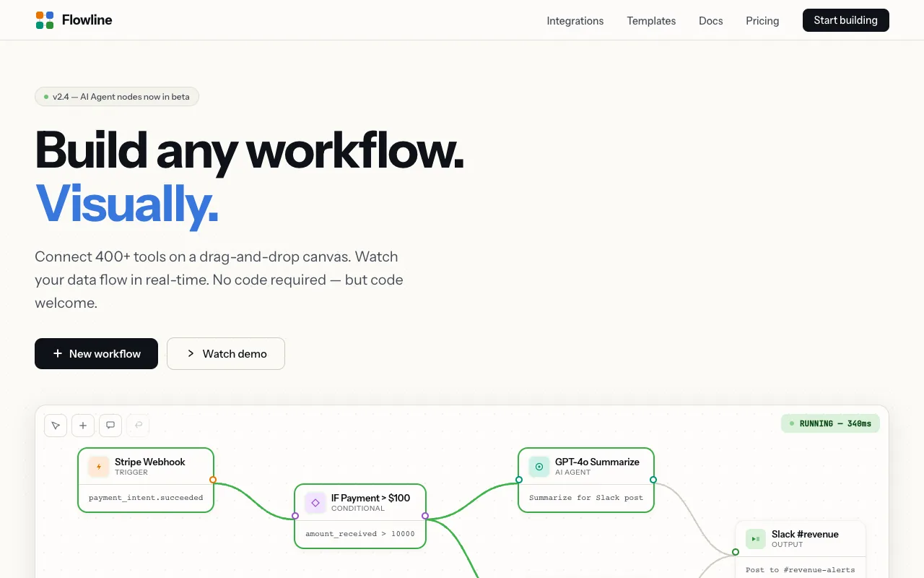Image resolution: width=924 pixels, height=578 pixels.
Task: Open the comment tool on the canvas
Action: (x=110, y=425)
